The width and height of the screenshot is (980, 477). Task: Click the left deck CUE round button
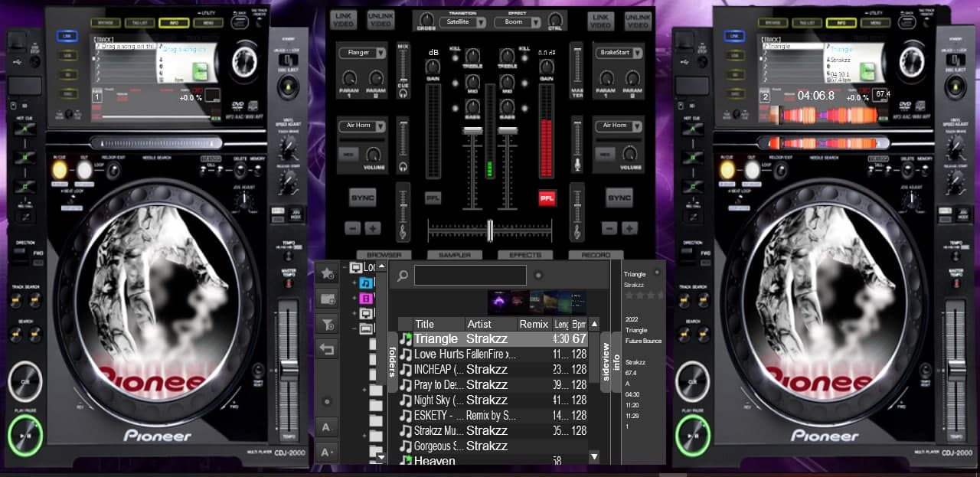click(25, 381)
